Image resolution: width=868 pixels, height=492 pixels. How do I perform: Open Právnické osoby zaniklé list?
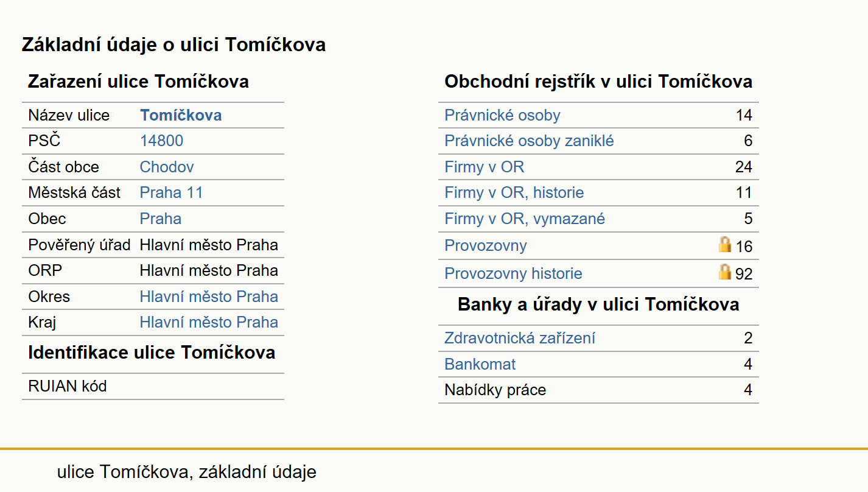(529, 141)
